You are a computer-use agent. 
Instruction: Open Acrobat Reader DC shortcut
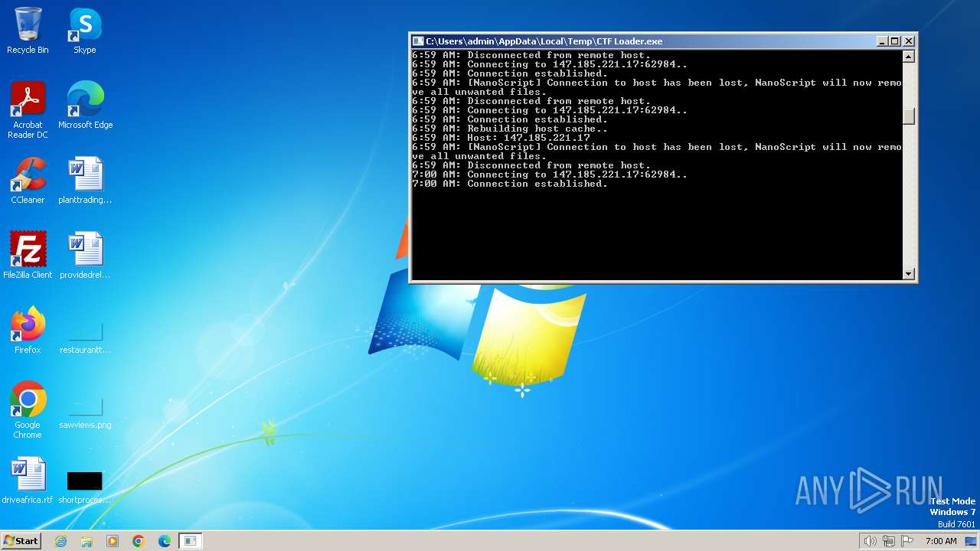click(28, 109)
